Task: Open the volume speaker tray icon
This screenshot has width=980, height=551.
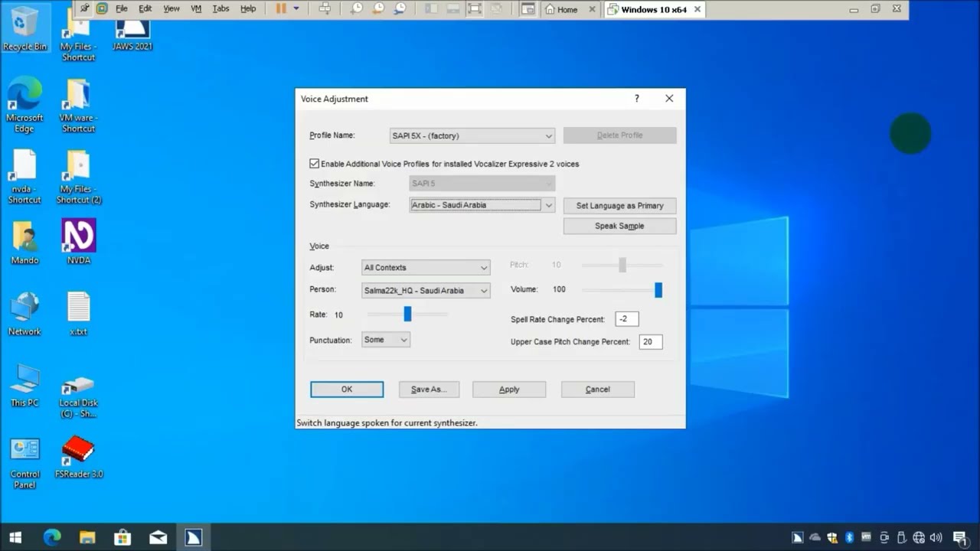Action: point(936,538)
